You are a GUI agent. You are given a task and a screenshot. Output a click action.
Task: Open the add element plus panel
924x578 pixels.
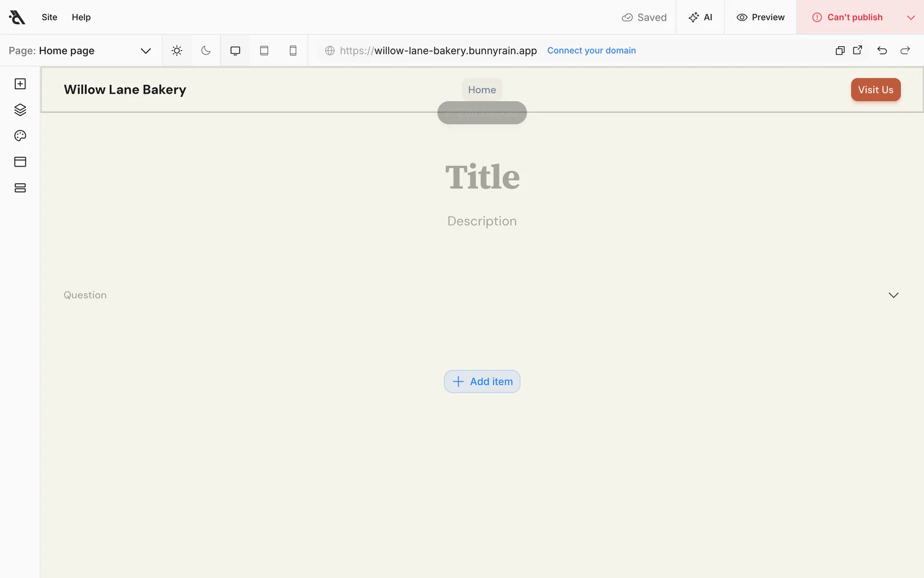coord(20,84)
